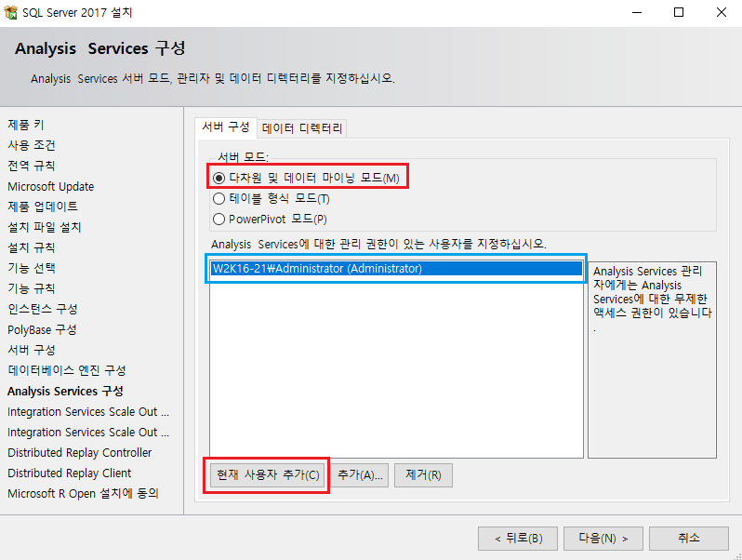This screenshot has height=560, width=742.
Task: Click the 설치 파일 설치 sidebar step
Action: [x=45, y=227]
